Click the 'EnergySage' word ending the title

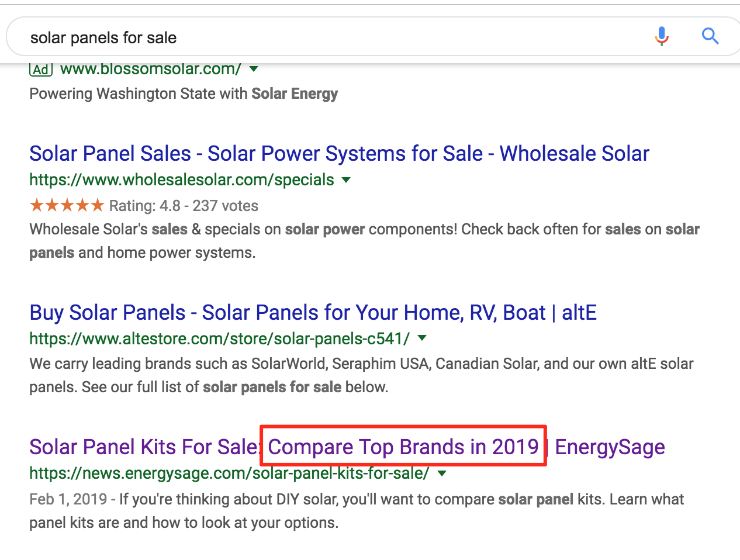[610, 447]
